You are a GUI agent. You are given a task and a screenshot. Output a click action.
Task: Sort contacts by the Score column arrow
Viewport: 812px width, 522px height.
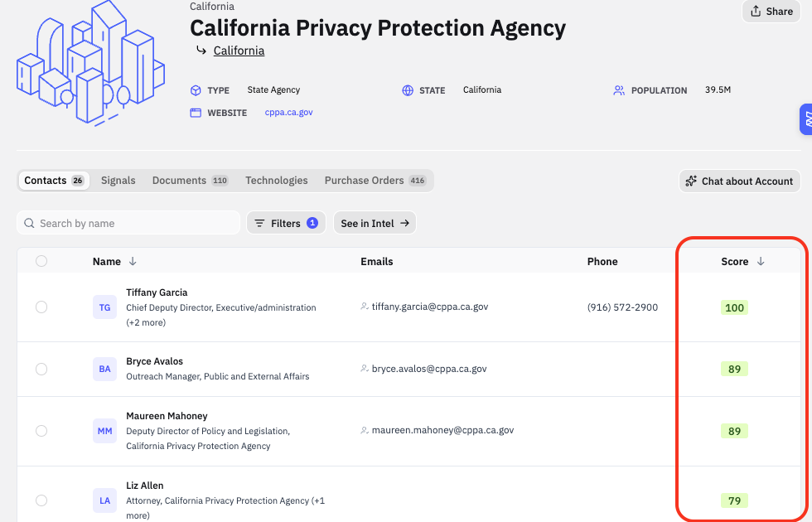[761, 262]
